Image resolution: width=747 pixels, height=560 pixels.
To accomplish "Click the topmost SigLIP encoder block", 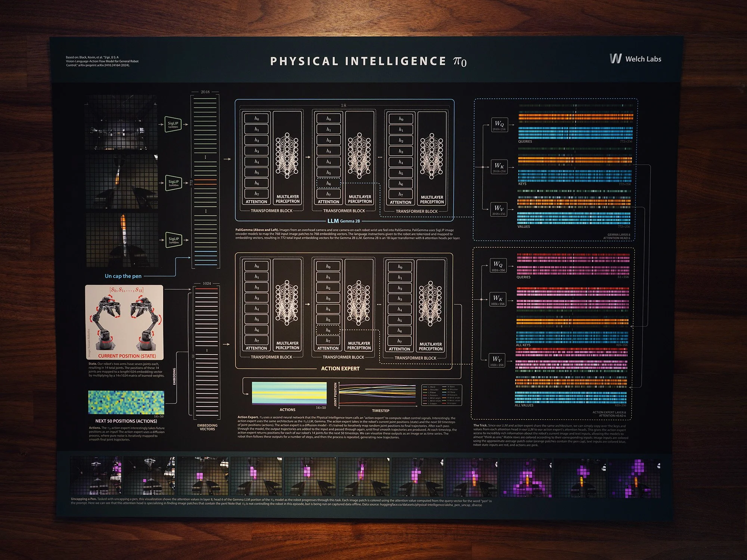I will [173, 124].
